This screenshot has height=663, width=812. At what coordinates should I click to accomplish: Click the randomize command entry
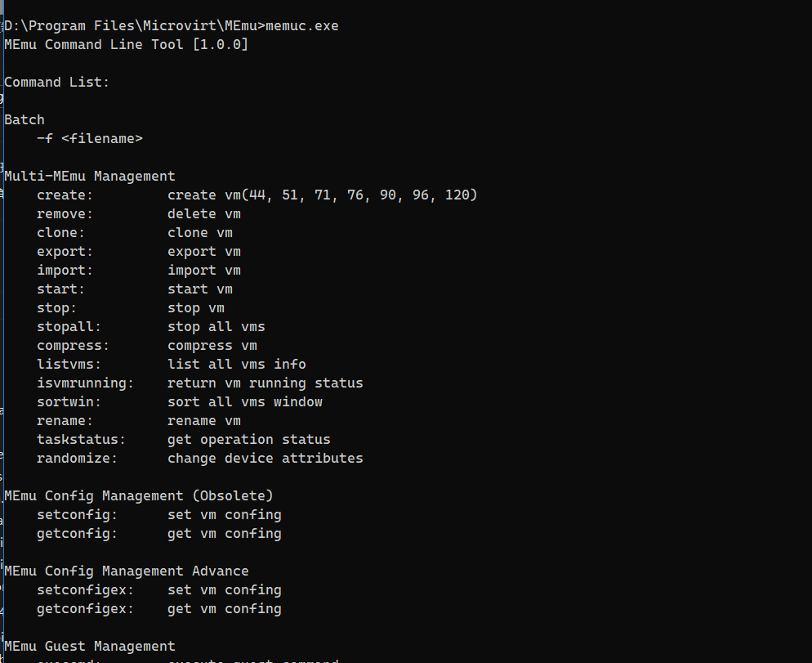pos(78,458)
